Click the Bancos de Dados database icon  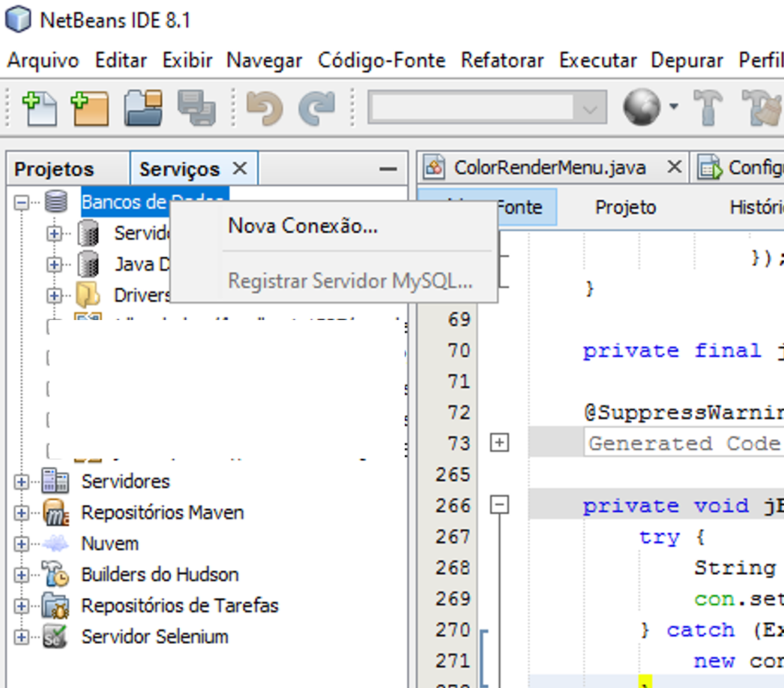pos(56,202)
